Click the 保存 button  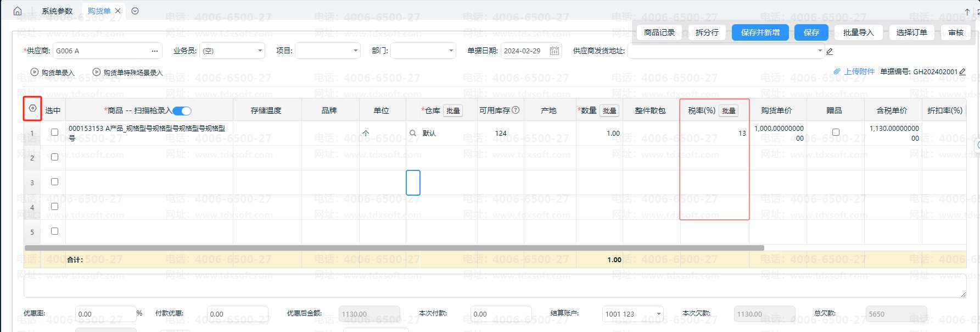click(811, 32)
